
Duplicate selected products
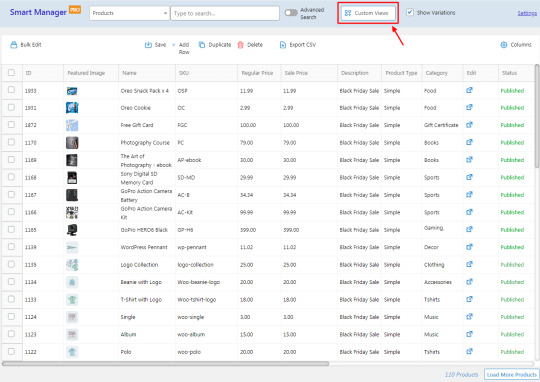pyautogui.click(x=215, y=45)
